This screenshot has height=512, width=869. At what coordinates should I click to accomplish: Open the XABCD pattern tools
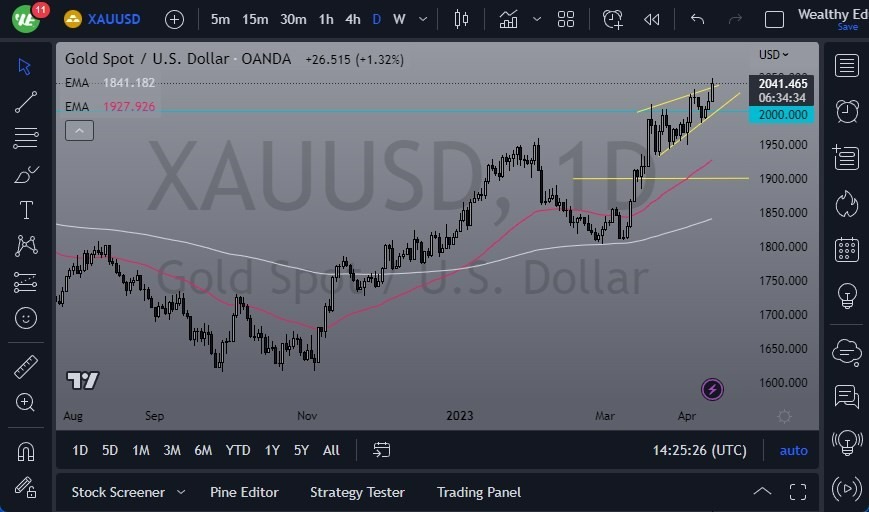pyautogui.click(x=26, y=246)
